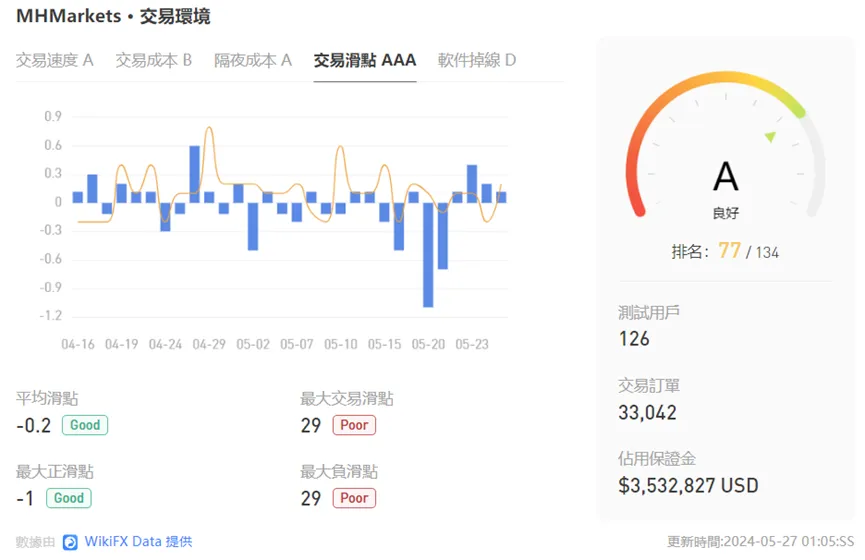Image resolution: width=865 pixels, height=560 pixels.
Task: Click the 測試用戶 value 126
Action: pos(634,339)
